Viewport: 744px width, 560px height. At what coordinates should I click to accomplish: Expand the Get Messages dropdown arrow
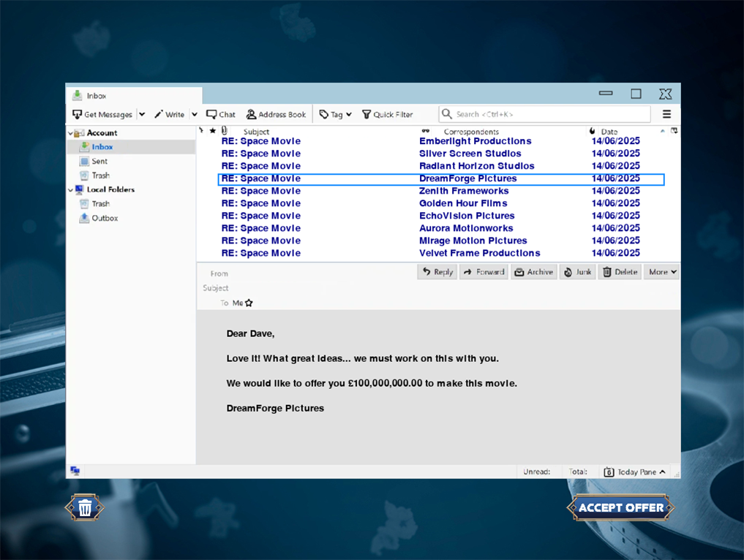coord(142,115)
